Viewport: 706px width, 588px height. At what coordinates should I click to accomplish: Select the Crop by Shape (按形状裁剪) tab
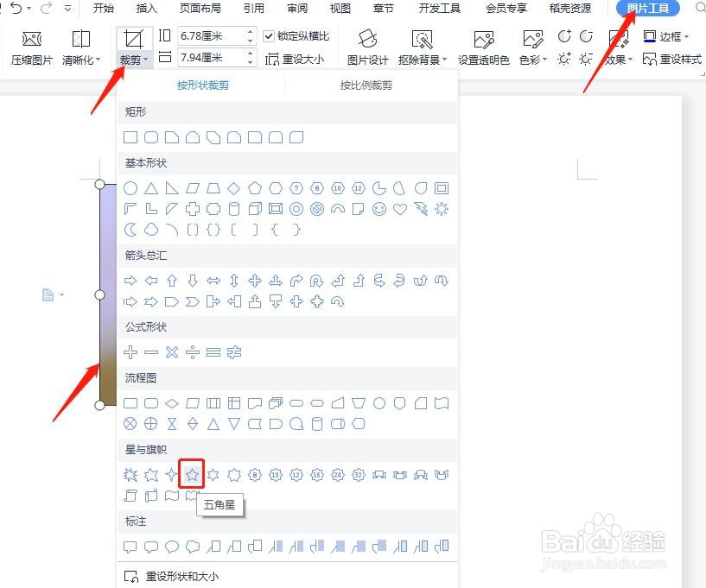[202, 85]
